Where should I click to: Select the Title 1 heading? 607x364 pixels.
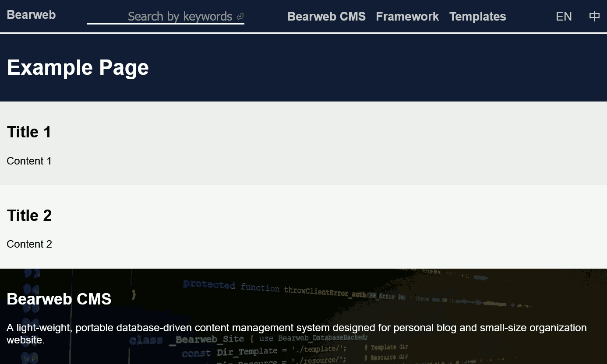(29, 132)
